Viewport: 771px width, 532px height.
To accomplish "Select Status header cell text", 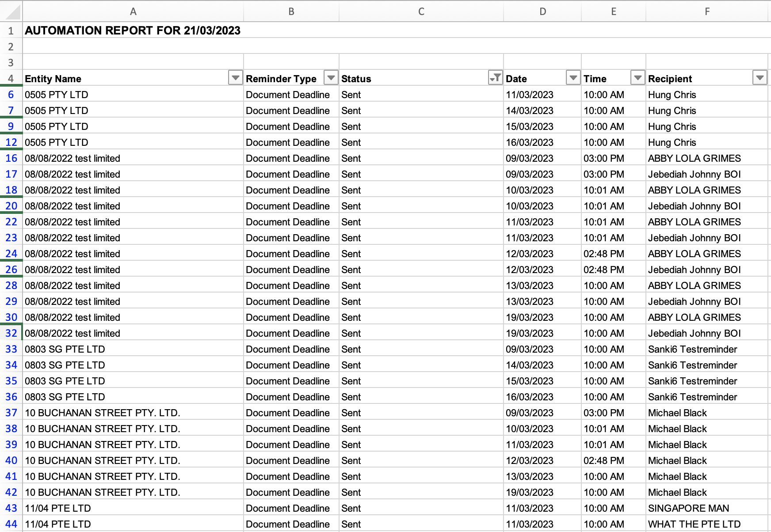I will 356,79.
